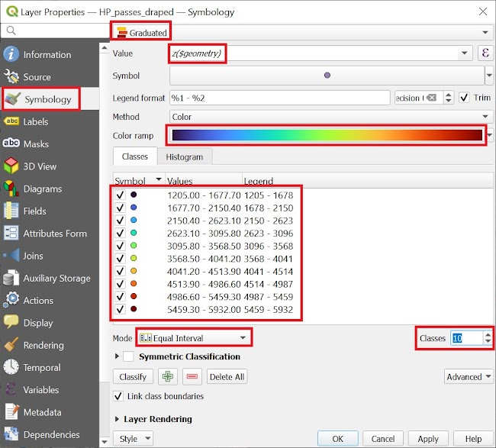The height and width of the screenshot is (448, 496).
Task: Uncheck the 2623.10 - 3095.80 class
Action: tap(121, 233)
